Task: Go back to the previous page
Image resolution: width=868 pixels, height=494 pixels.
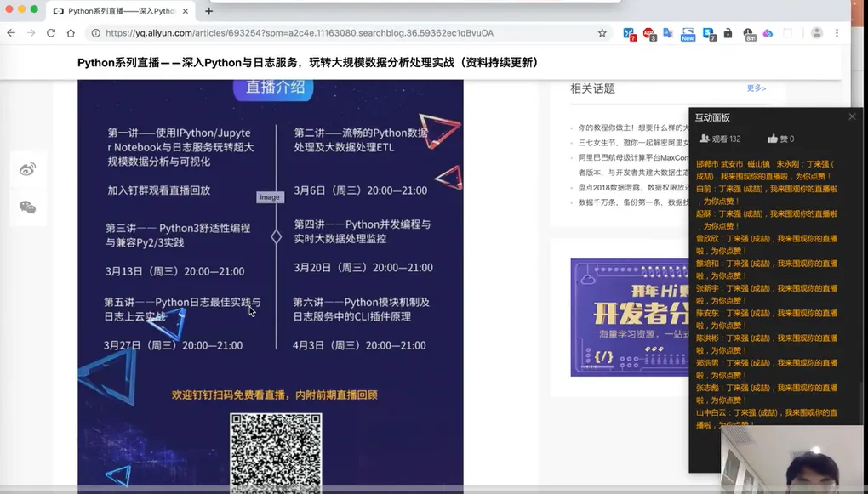Action: [x=11, y=33]
